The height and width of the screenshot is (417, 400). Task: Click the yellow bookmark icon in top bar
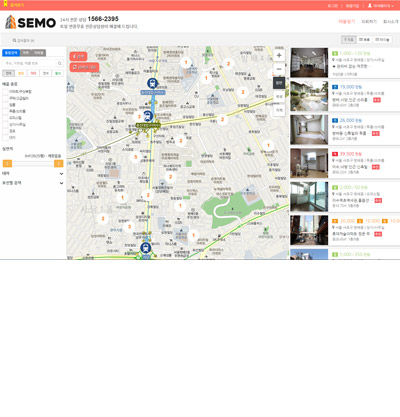coord(5,4)
